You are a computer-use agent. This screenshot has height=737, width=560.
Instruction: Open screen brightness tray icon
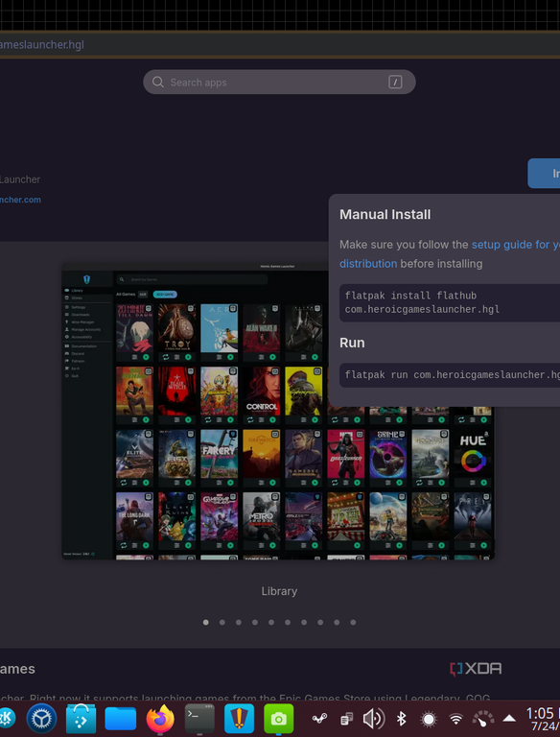[429, 719]
